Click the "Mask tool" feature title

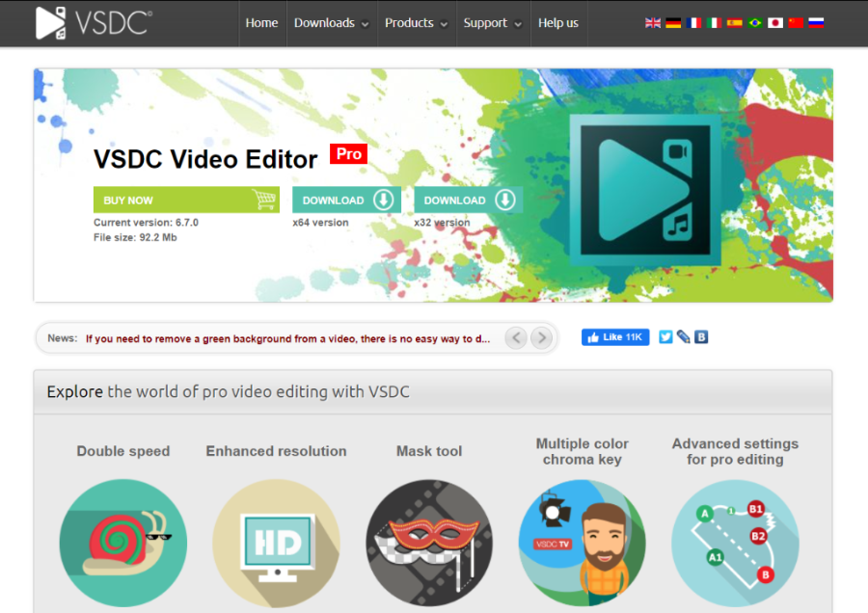[429, 451]
